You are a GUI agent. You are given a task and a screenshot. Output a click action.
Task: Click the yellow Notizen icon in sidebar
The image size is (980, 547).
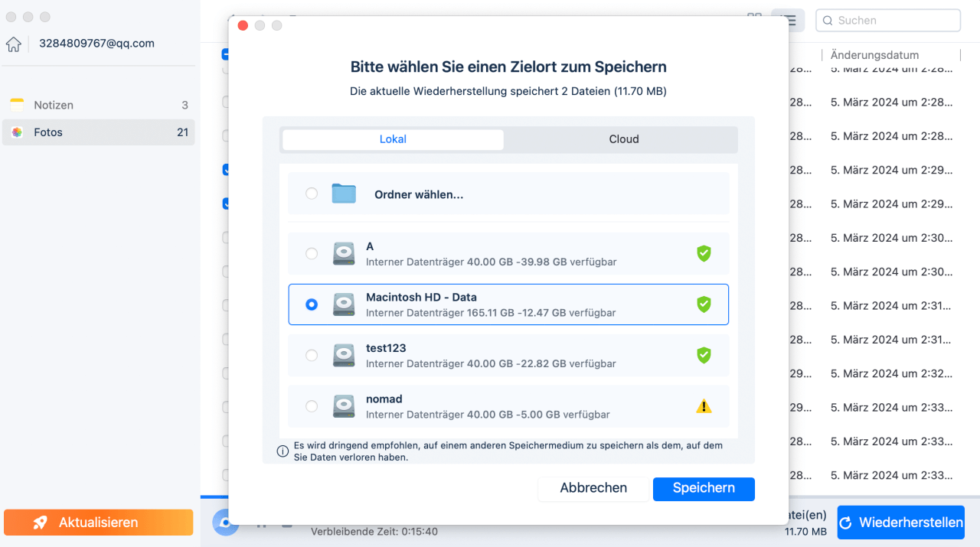click(17, 105)
